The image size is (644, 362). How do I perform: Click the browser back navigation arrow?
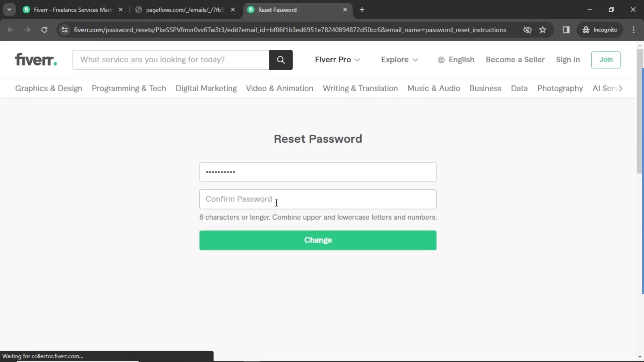tap(11, 29)
